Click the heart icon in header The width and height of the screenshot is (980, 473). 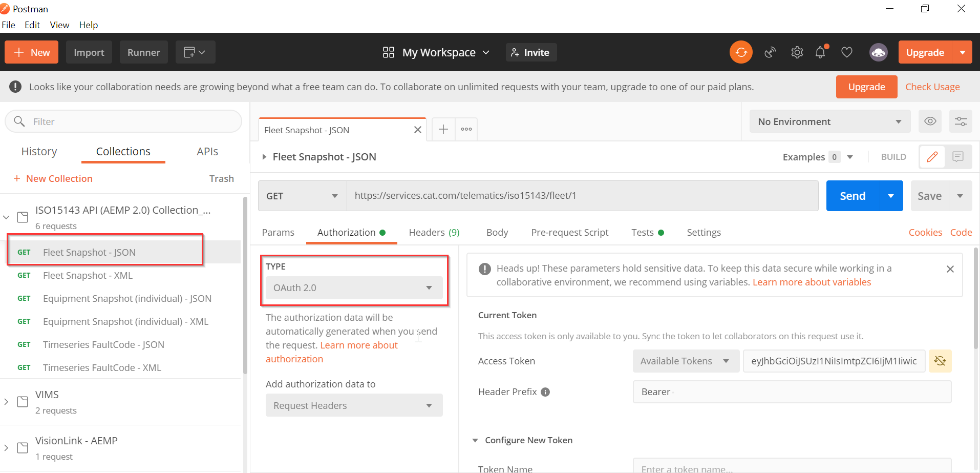847,52
